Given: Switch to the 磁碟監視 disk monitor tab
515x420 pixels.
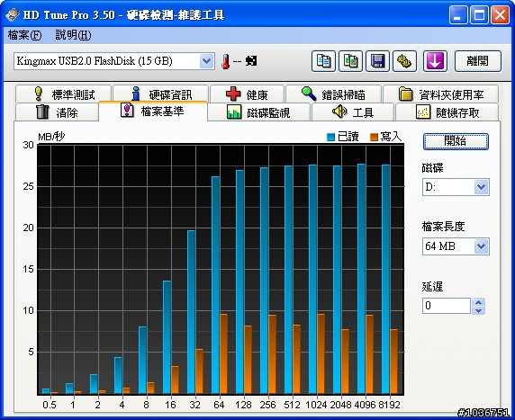Looking at the screenshot, I should pyautogui.click(x=258, y=112).
